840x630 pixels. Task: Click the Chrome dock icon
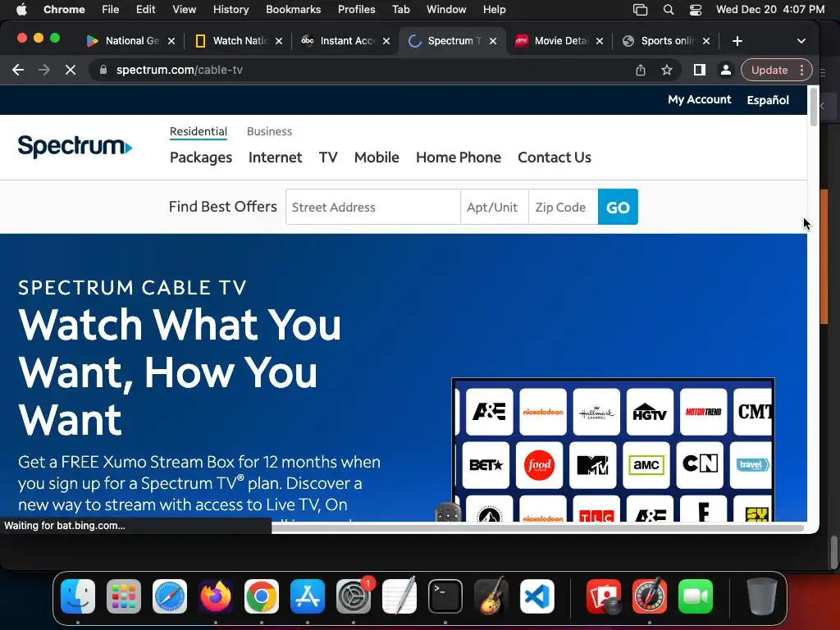(262, 596)
